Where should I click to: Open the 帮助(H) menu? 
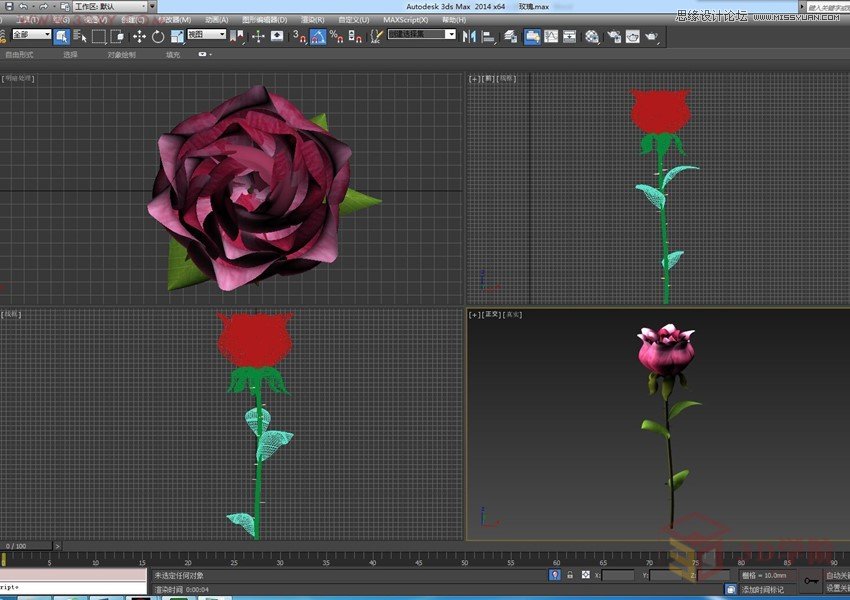point(454,20)
